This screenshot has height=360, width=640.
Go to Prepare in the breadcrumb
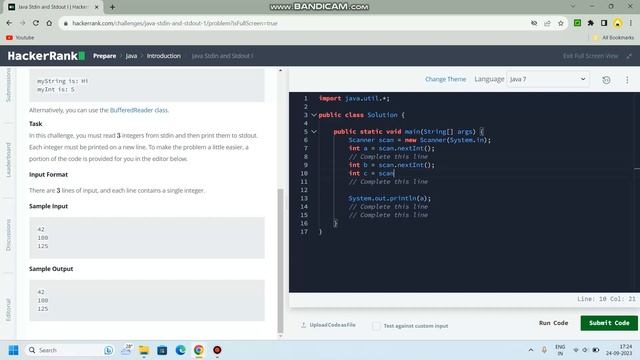click(x=104, y=56)
